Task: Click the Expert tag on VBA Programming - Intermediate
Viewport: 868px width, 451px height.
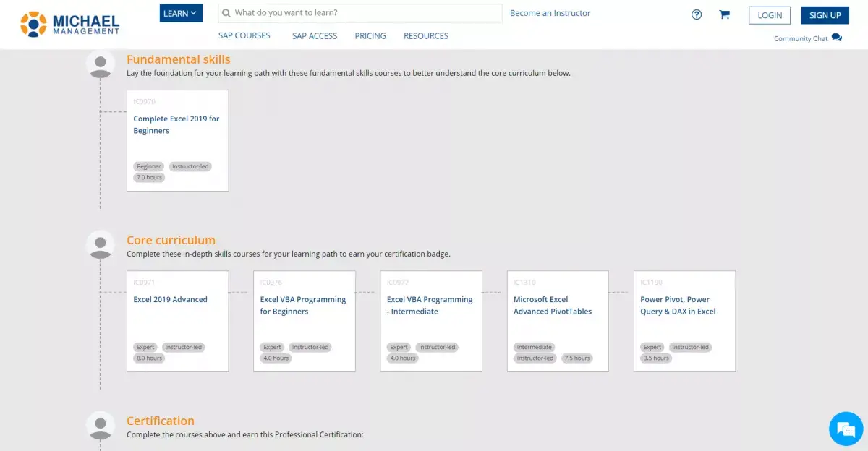Action: (399, 347)
